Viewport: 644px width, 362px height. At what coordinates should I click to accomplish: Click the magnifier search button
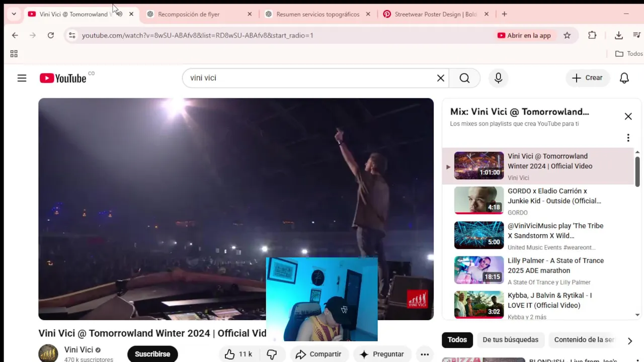click(x=464, y=78)
